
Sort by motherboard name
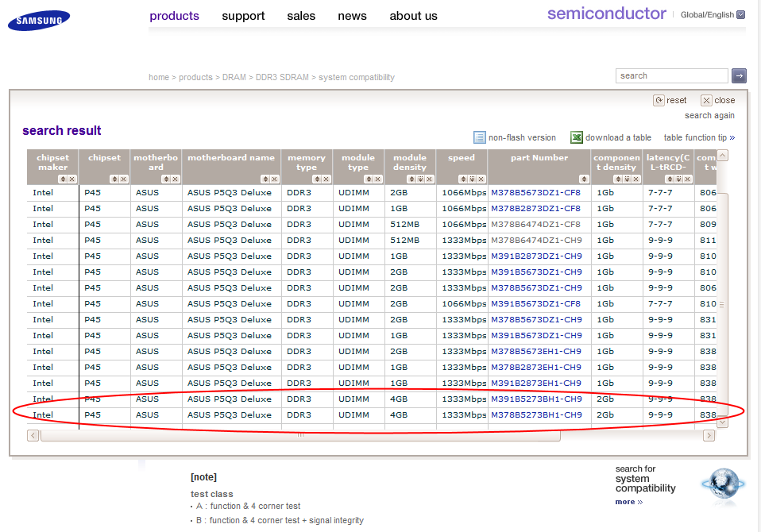coord(265,179)
